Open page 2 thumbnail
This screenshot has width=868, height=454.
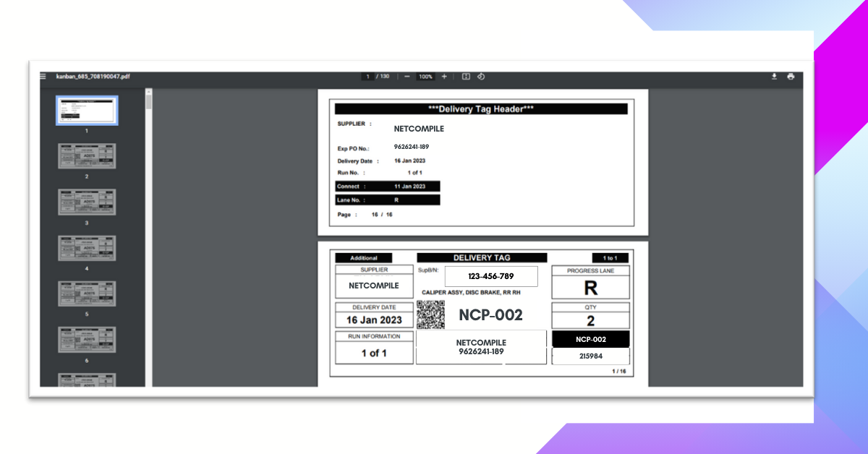coord(87,156)
